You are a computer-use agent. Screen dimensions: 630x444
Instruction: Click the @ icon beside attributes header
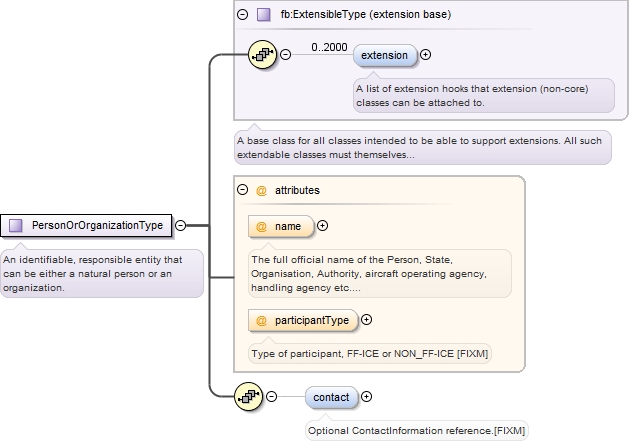(x=262, y=189)
